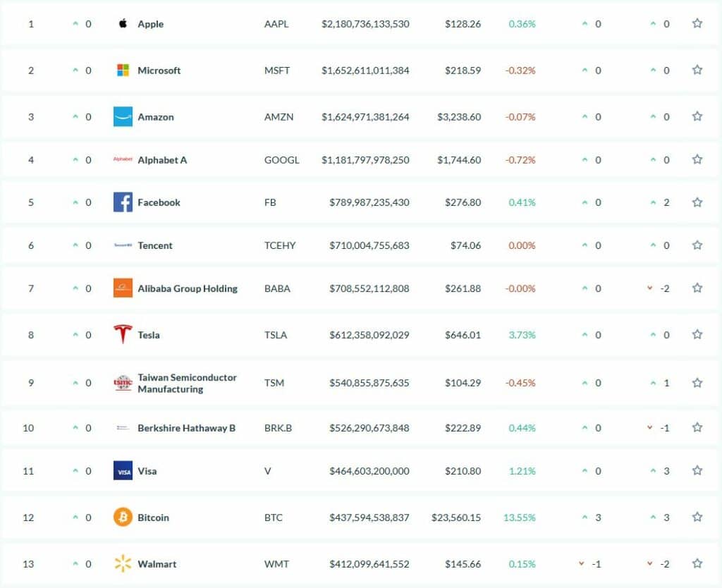
Task: Click Apple's market cap value
Action: pos(365,24)
